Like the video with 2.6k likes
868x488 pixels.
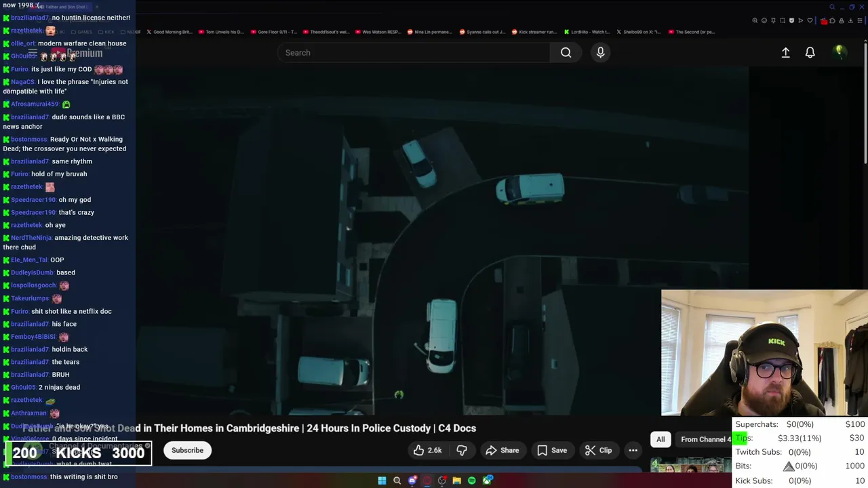pyautogui.click(x=427, y=450)
